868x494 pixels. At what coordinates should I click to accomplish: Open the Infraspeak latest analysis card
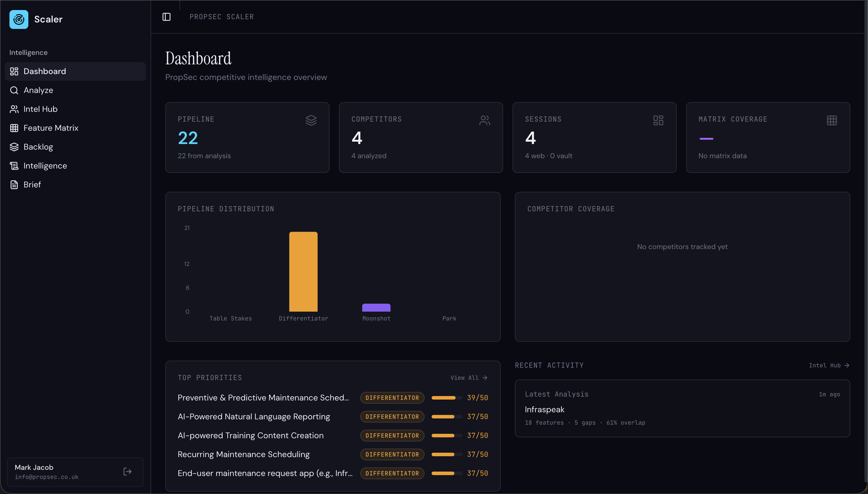coord(682,408)
